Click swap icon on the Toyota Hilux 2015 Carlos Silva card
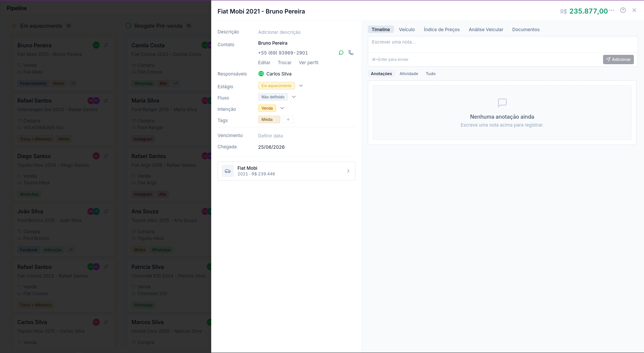 pyautogui.click(x=106, y=322)
